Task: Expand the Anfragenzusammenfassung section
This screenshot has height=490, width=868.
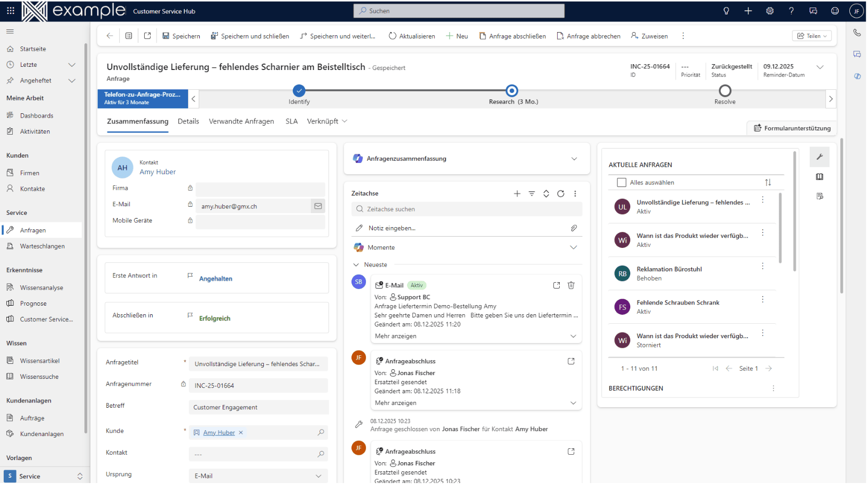Action: [x=574, y=159]
